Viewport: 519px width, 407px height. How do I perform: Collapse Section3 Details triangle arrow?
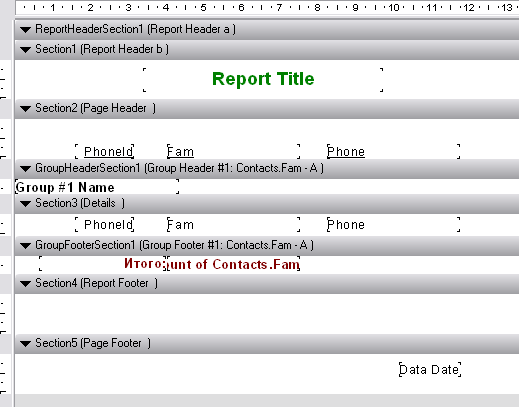(25, 204)
